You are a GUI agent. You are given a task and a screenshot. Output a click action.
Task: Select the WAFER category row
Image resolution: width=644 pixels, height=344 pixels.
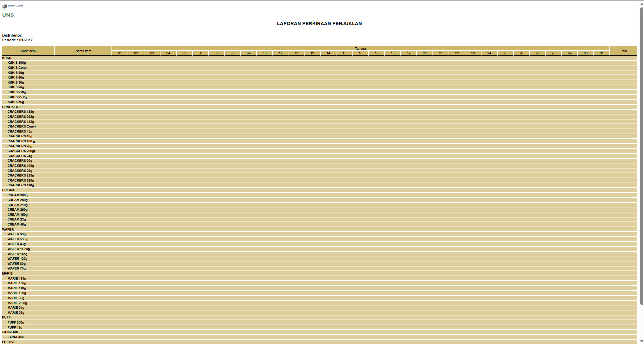[8, 230]
